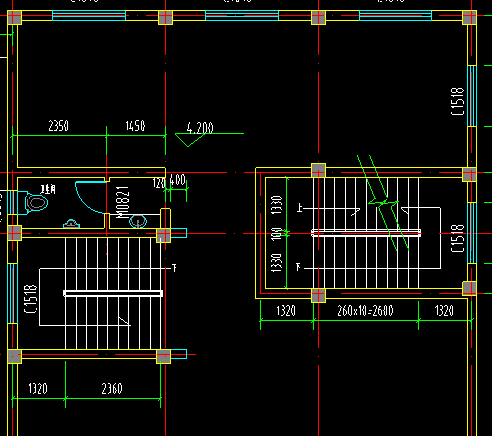Screen dimensions: 492x436
Task: Select the 上 stair direction label
Action: 300,208
